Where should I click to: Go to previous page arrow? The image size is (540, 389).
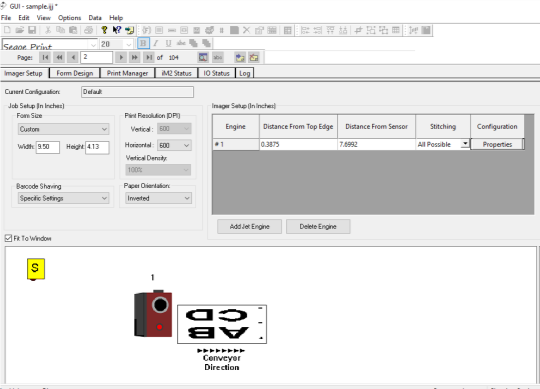coord(73,57)
